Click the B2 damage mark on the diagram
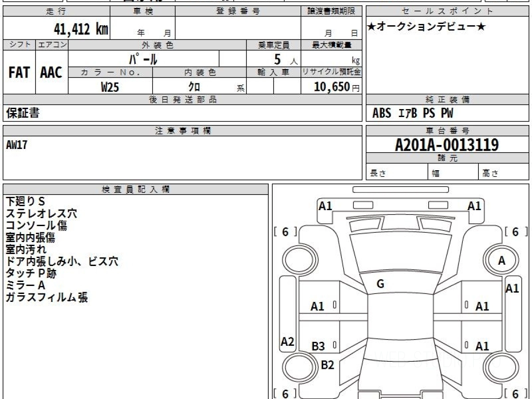This screenshot has width=532, height=399. (327, 365)
